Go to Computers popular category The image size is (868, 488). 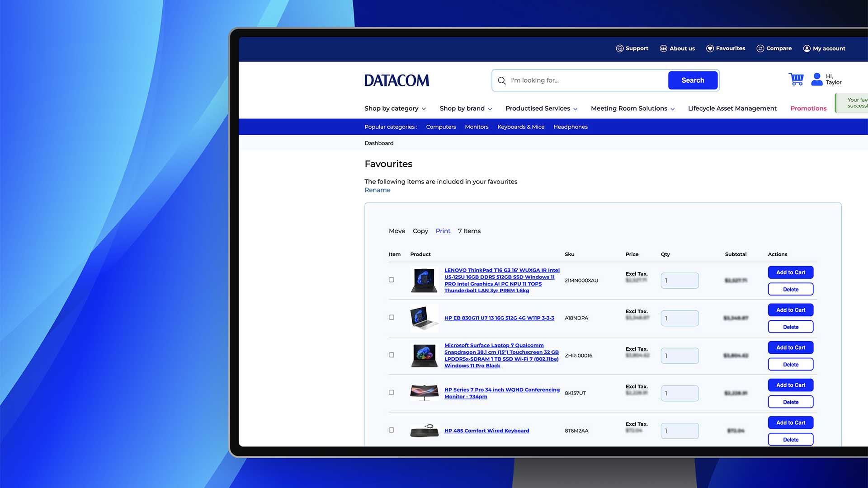[x=441, y=127]
